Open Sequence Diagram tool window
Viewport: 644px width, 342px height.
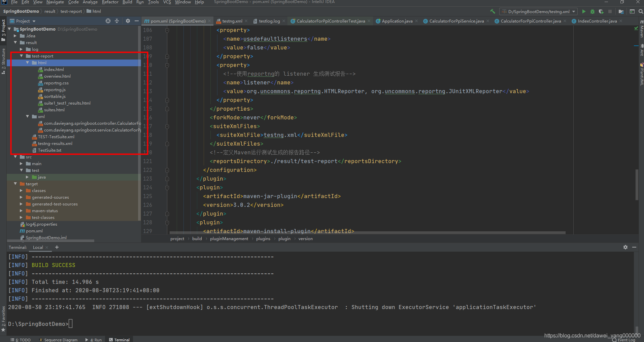click(59, 340)
